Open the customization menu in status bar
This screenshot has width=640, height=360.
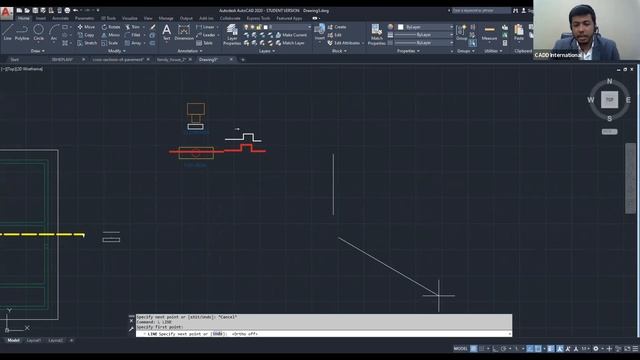tap(636, 349)
